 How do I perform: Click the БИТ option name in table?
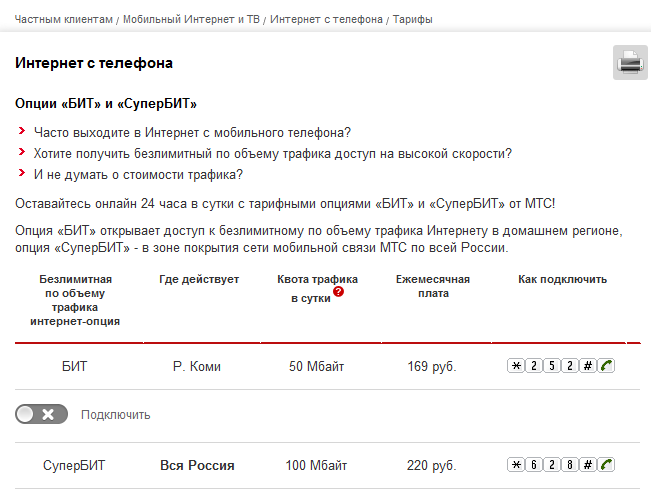pyautogui.click(x=75, y=367)
